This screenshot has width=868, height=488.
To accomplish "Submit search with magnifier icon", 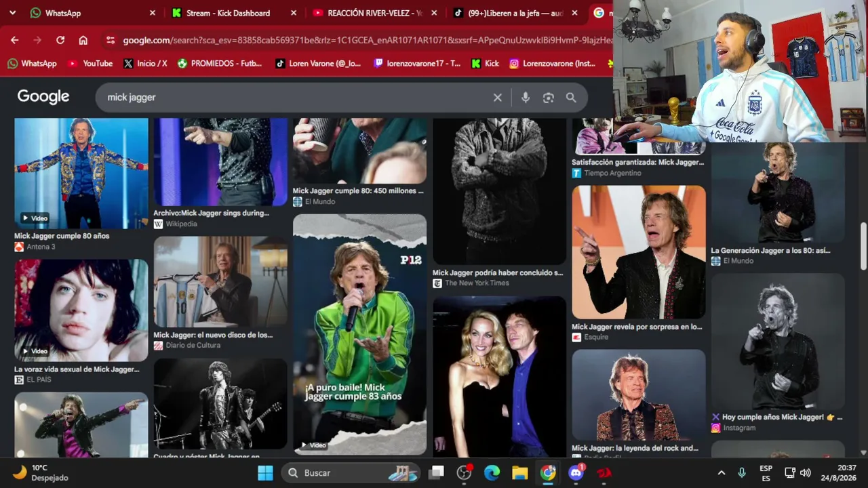I will (571, 98).
